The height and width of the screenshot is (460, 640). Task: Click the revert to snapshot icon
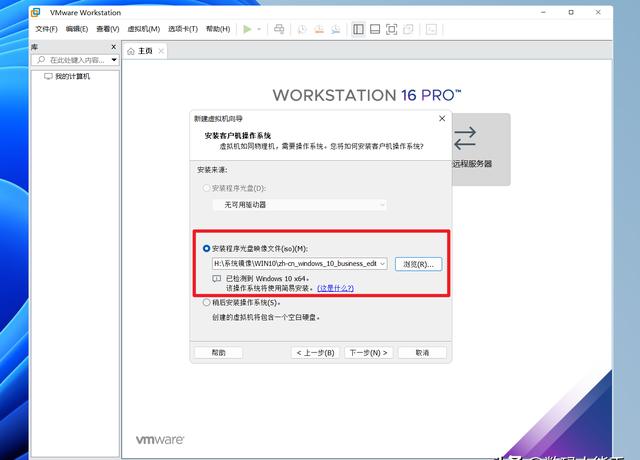(x=319, y=29)
